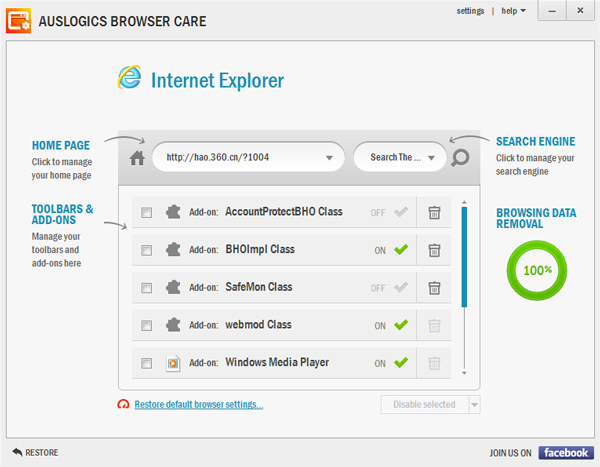600x467 pixels.
Task: Select the BHOImpl Class row text
Action: (260, 250)
